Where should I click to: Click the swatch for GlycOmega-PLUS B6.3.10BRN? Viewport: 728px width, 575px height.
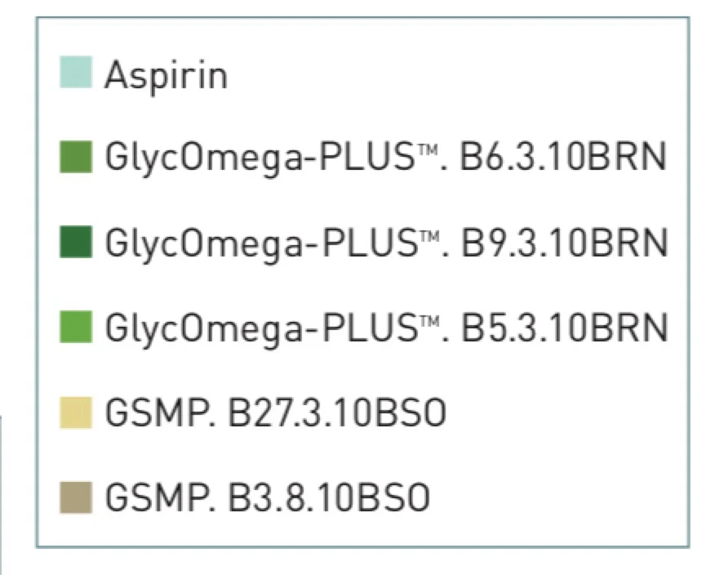point(75,157)
